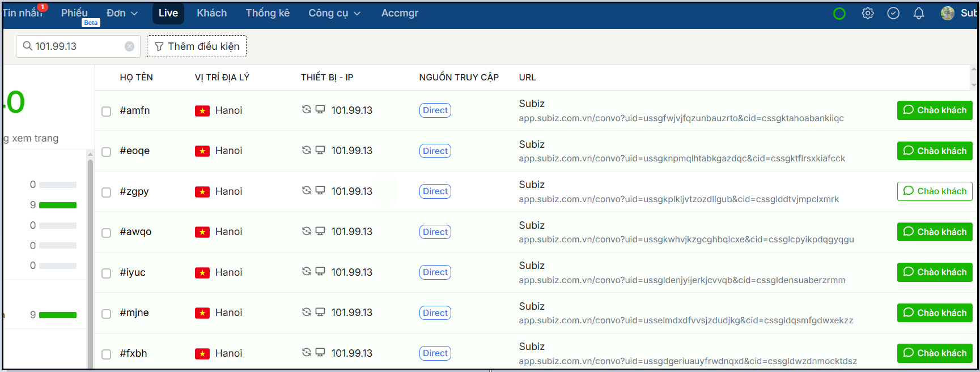Open the settings gear icon
This screenshot has width=980, height=372.
867,14
